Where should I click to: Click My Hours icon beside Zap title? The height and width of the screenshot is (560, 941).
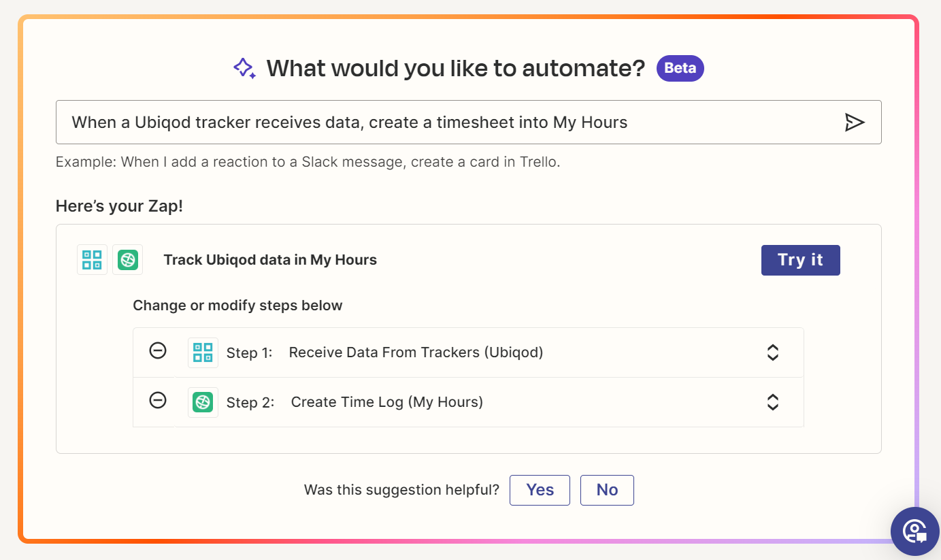pos(127,259)
